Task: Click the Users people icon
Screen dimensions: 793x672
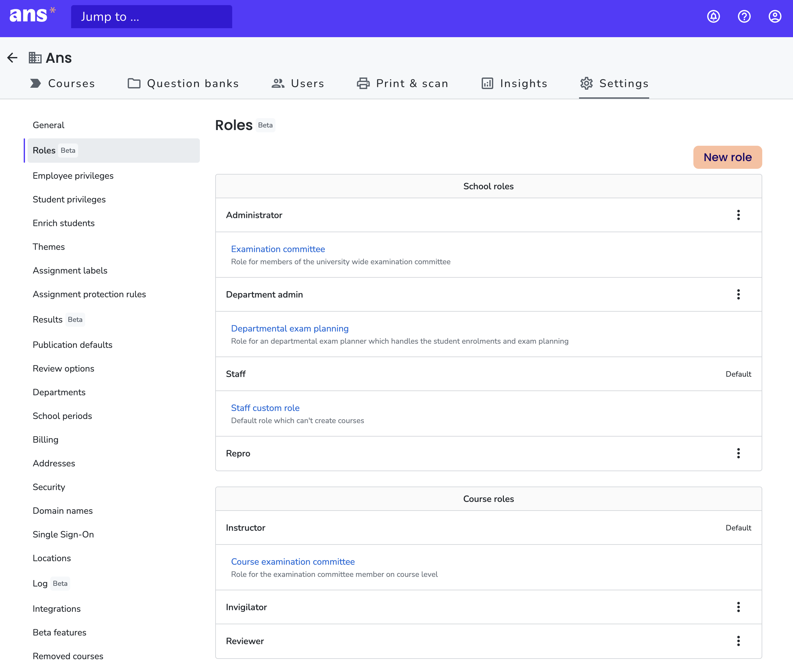Action: (278, 83)
